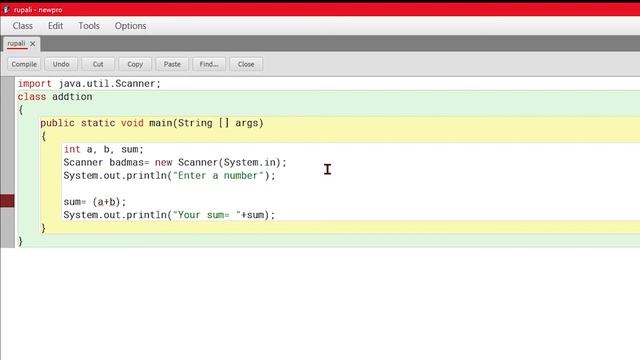This screenshot has width=640, height=360.
Task: Click the Undo button
Action: [x=61, y=64]
